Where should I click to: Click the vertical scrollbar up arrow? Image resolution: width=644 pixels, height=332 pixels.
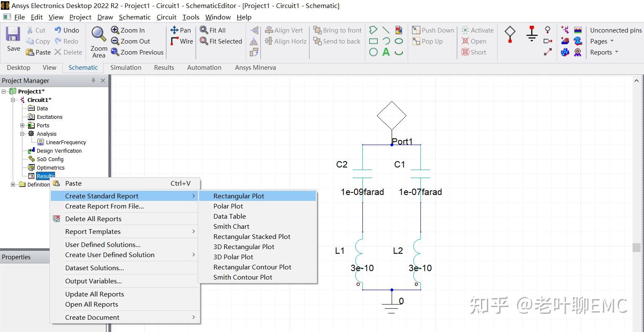coord(636,81)
